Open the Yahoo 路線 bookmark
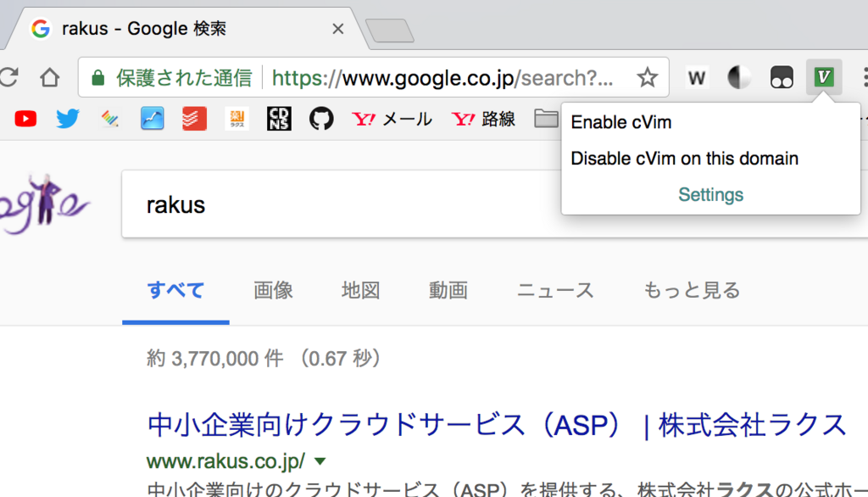The image size is (868, 497). click(x=483, y=119)
